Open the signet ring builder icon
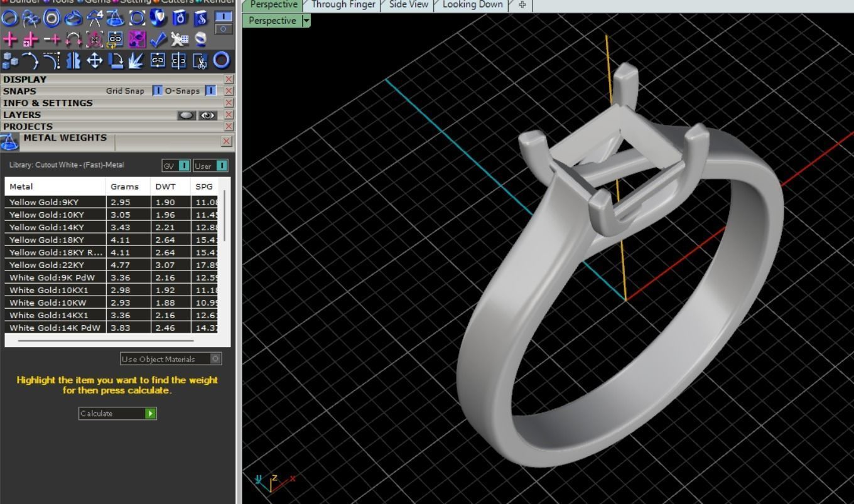This screenshot has height=504, width=854. pos(73,18)
